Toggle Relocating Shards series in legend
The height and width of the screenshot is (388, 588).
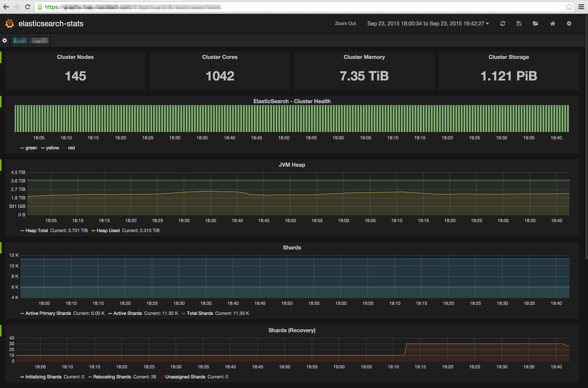click(x=112, y=377)
